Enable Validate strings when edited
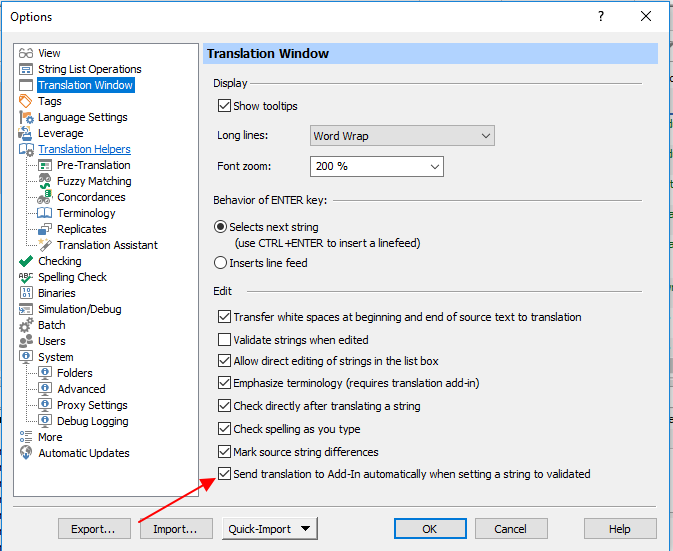This screenshot has width=673, height=551. tap(224, 340)
